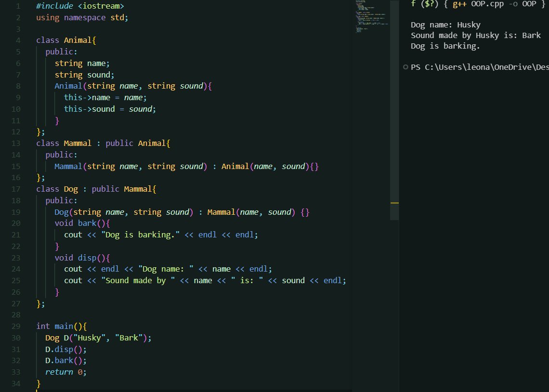Click the 'int main(){' line
Image resolution: width=549 pixels, height=392 pixels.
pyautogui.click(x=61, y=327)
